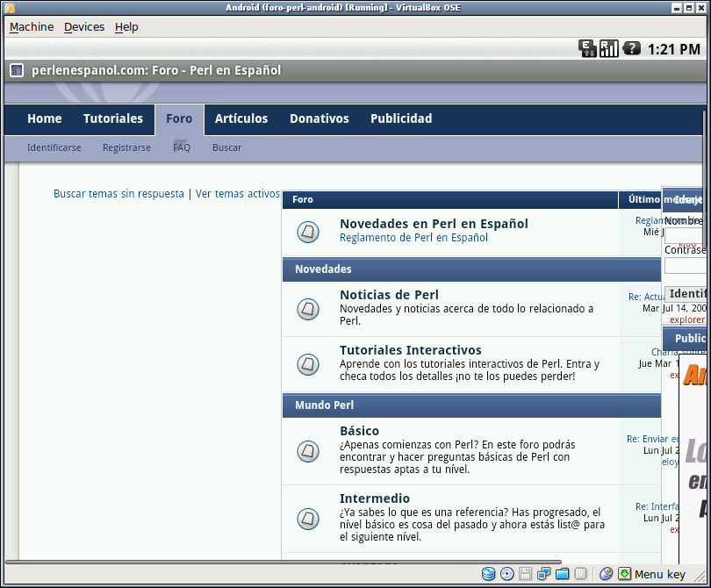711x588 pixels.
Task: Click the shared folders icon in status bar
Action: click(x=563, y=574)
